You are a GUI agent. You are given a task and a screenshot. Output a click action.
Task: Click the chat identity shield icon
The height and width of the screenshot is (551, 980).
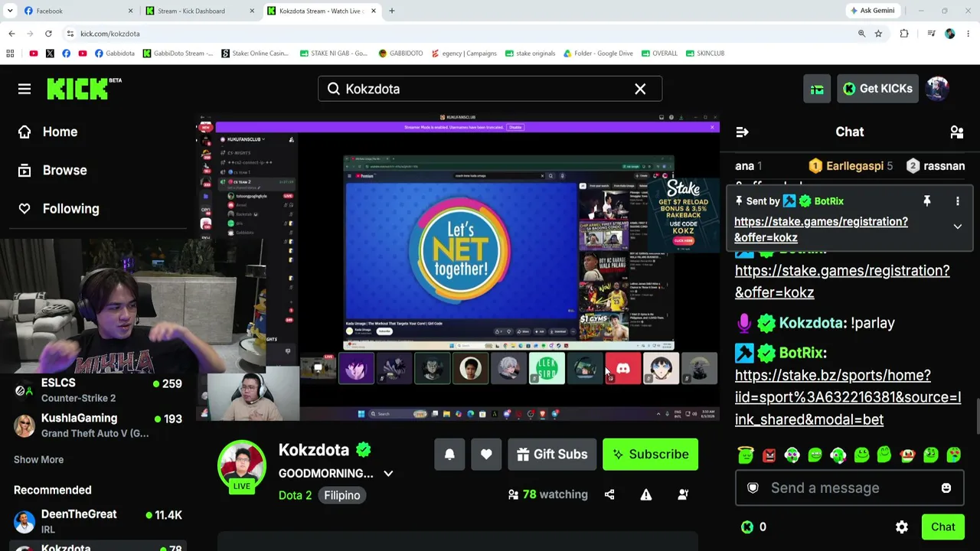[753, 488]
